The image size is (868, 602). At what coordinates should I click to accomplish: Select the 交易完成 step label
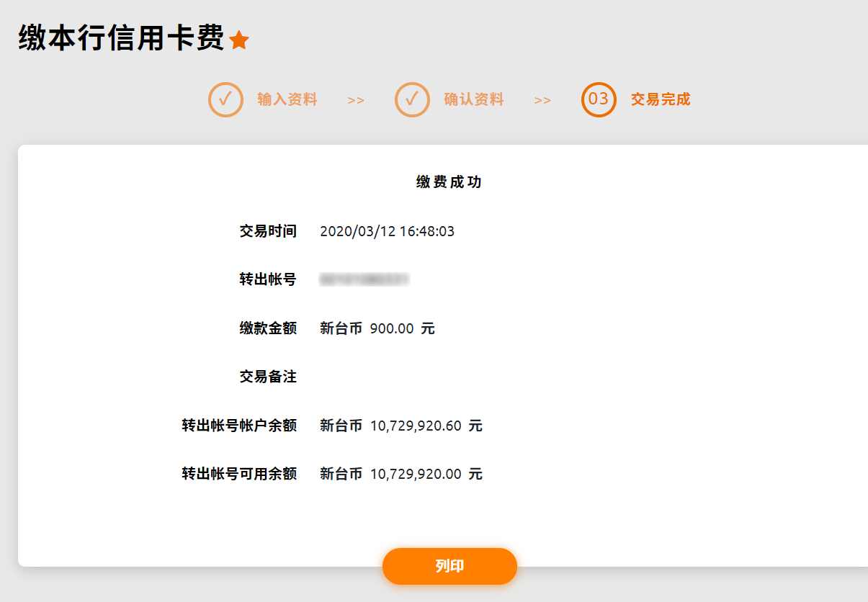(x=661, y=99)
